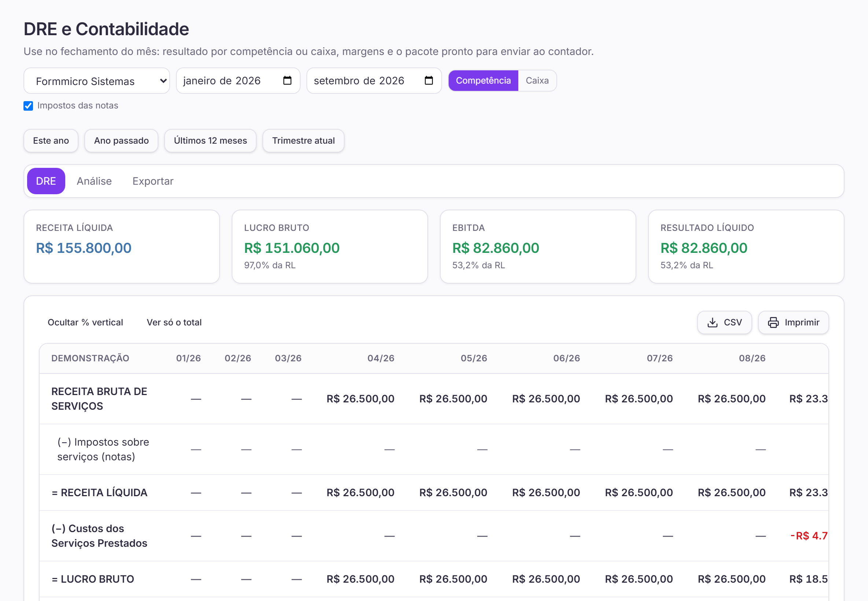Apply the Trimestre atual preset
The height and width of the screenshot is (601, 868).
point(303,141)
